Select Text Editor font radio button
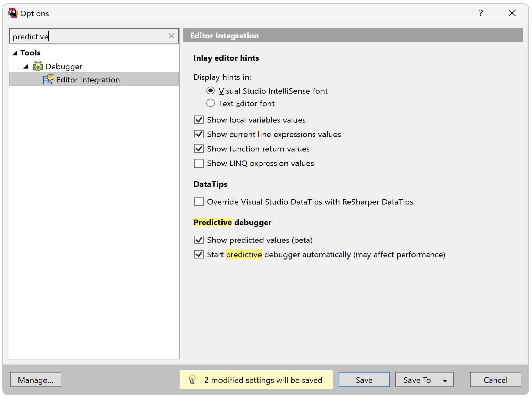This screenshot has width=532, height=398. [x=211, y=103]
